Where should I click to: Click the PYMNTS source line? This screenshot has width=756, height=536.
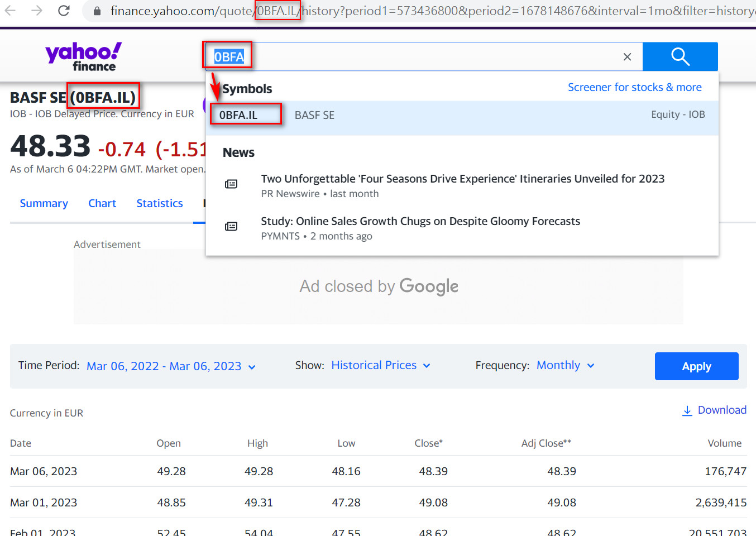coord(317,236)
